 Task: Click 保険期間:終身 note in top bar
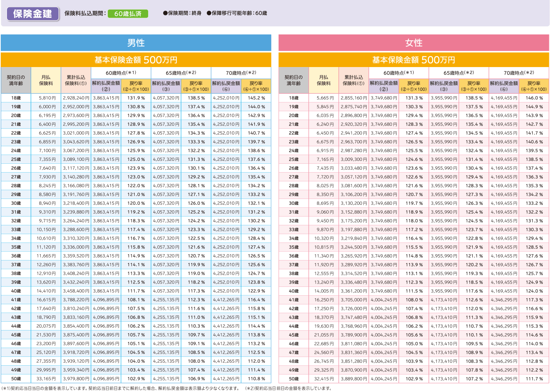(x=182, y=13)
